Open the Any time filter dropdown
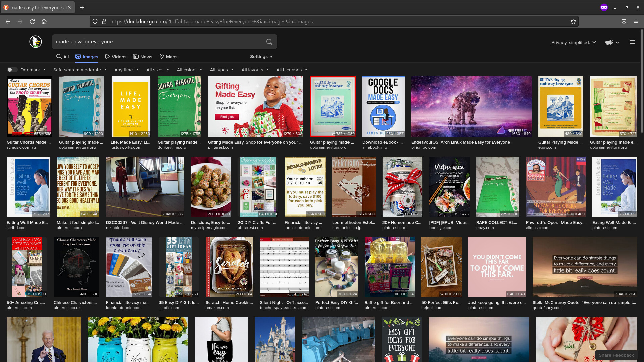Viewport: 644px width, 362px height. [126, 70]
